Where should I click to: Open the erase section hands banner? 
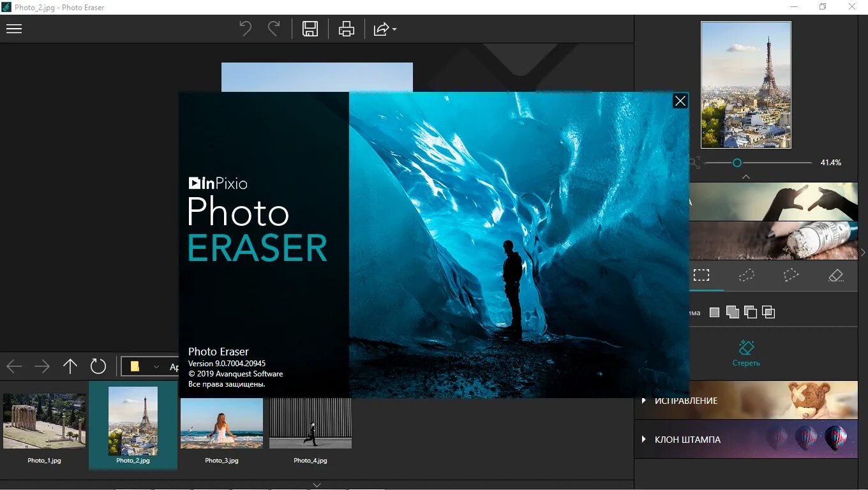774,202
